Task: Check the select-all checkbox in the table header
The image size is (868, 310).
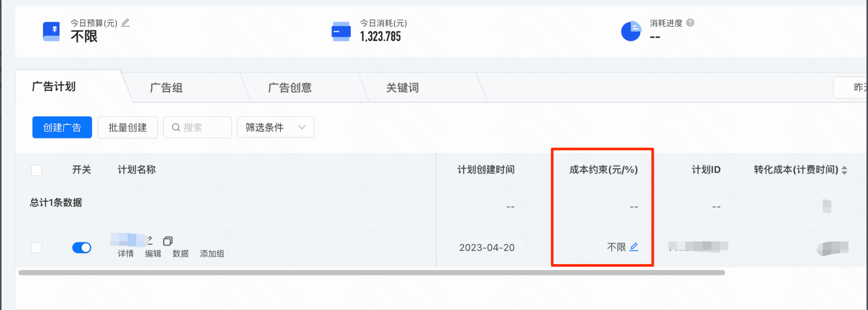Action: (x=36, y=170)
